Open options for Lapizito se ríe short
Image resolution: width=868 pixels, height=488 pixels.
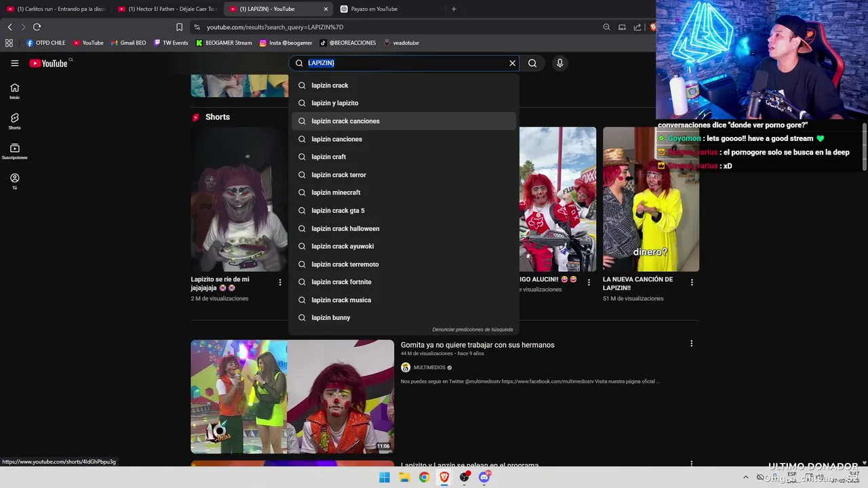(x=280, y=283)
